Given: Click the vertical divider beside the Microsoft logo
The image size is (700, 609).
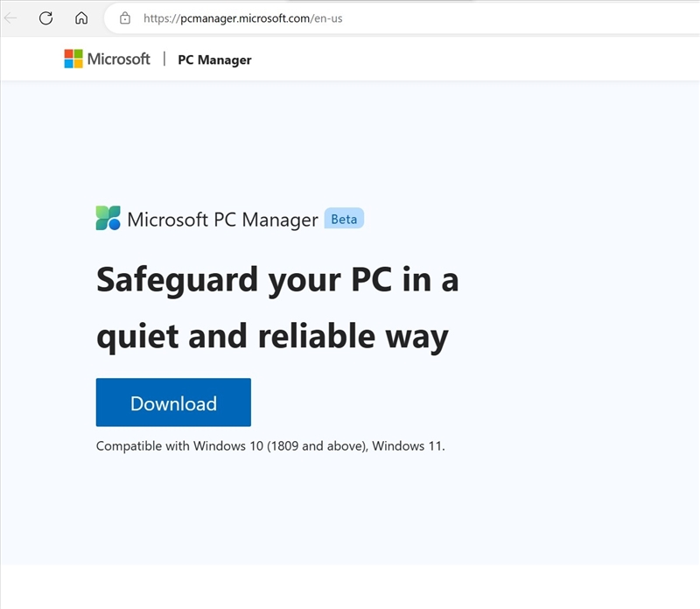Looking at the screenshot, I should pos(164,59).
